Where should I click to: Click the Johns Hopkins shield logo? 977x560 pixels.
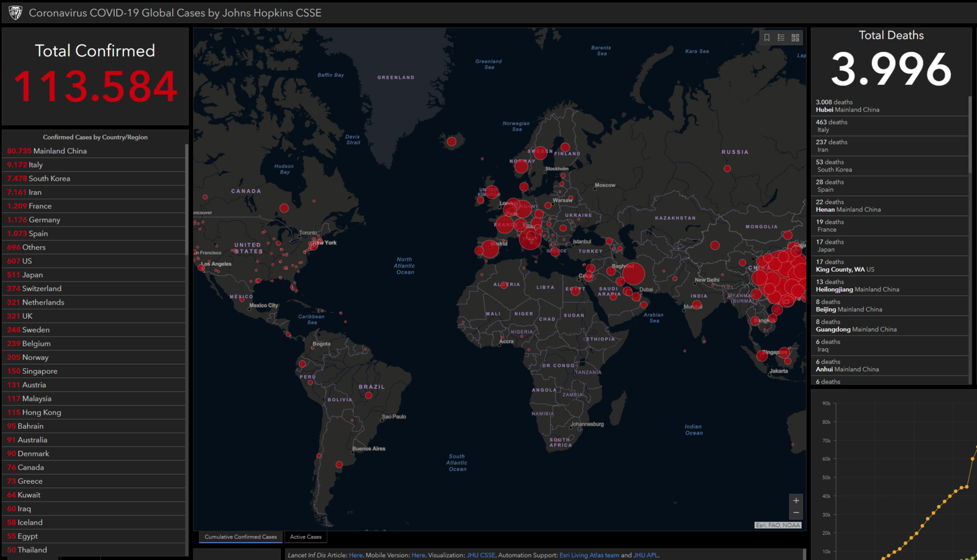click(15, 13)
